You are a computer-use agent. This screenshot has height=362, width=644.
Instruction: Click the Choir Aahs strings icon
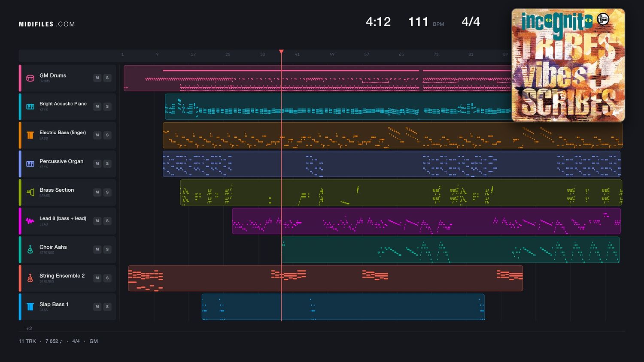coord(30,250)
